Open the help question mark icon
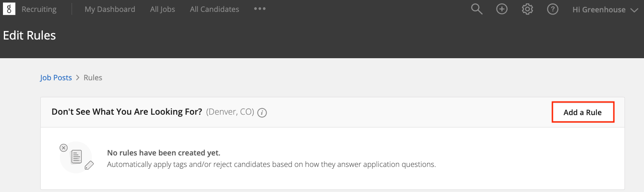644x192 pixels. point(552,9)
